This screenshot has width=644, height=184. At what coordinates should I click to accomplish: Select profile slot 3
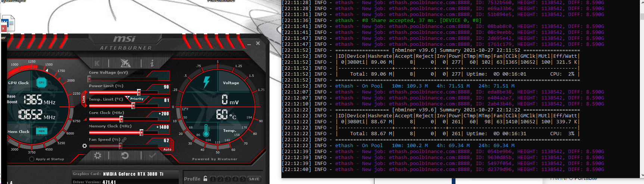tap(228, 179)
